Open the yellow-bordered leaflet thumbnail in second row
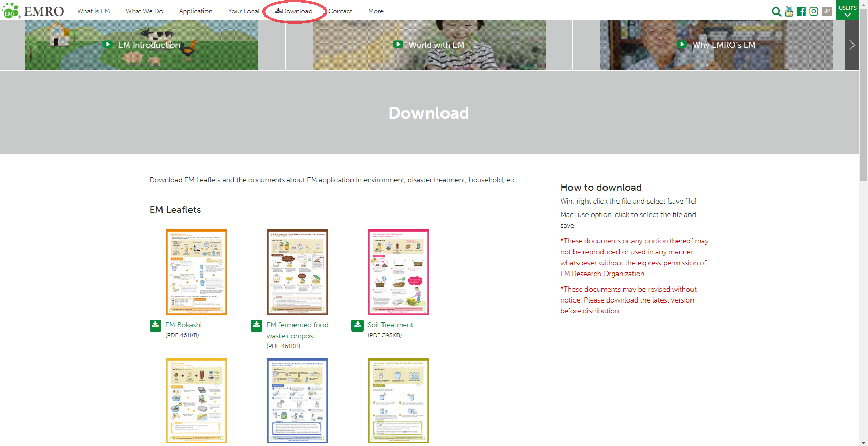Image resolution: width=868 pixels, height=446 pixels. (196, 400)
